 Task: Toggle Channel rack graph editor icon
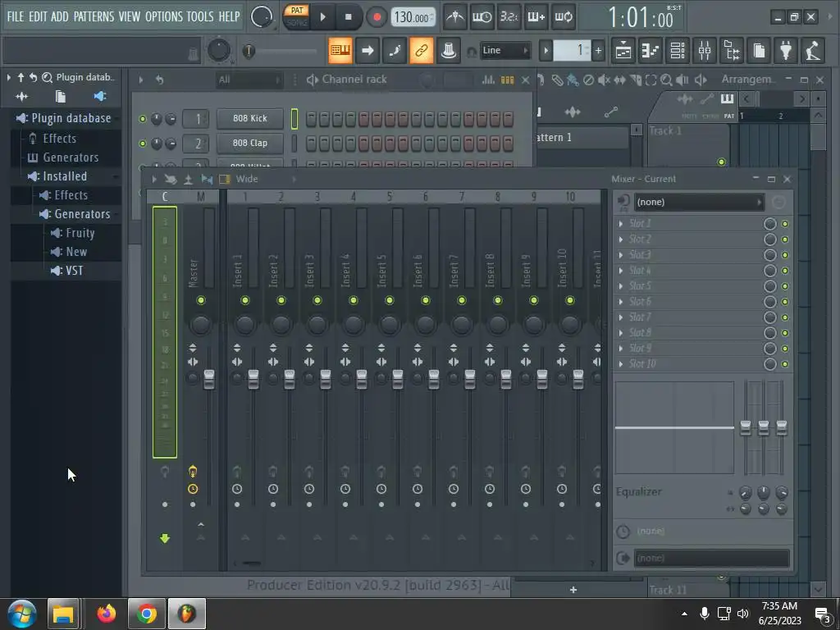(x=488, y=80)
